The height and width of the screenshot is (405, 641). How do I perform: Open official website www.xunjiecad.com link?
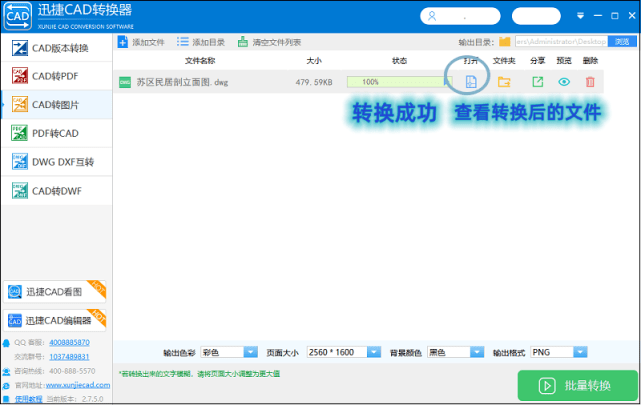[x=78, y=385]
